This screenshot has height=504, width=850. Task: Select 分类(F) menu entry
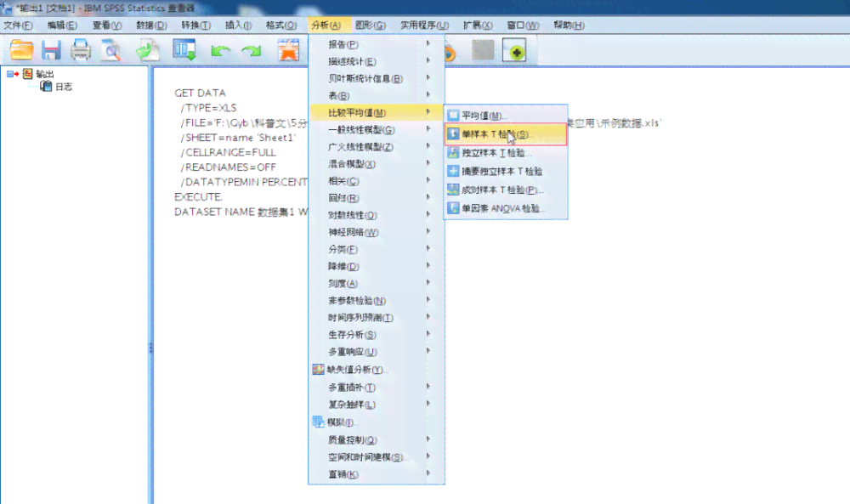click(377, 249)
